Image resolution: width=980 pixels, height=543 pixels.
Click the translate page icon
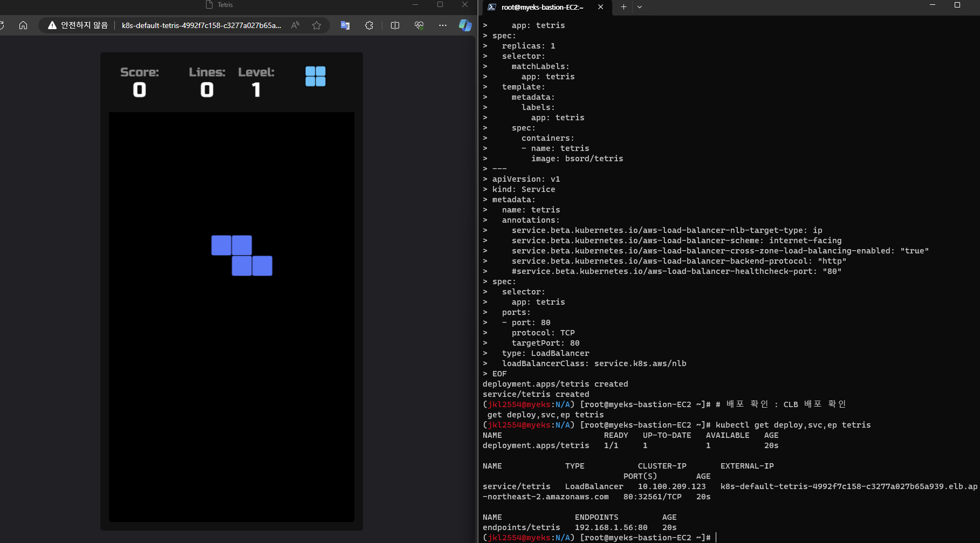tap(345, 25)
